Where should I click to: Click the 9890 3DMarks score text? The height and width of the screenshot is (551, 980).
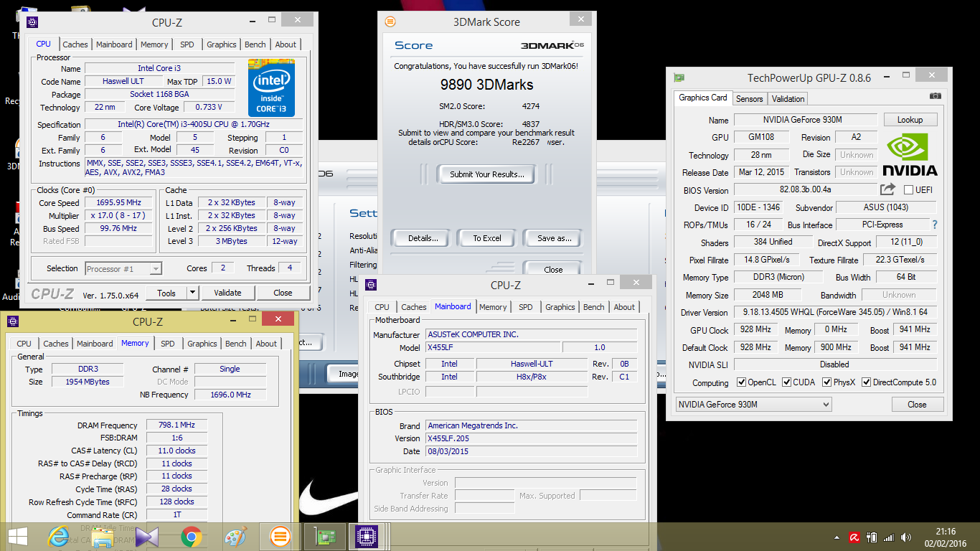(487, 85)
